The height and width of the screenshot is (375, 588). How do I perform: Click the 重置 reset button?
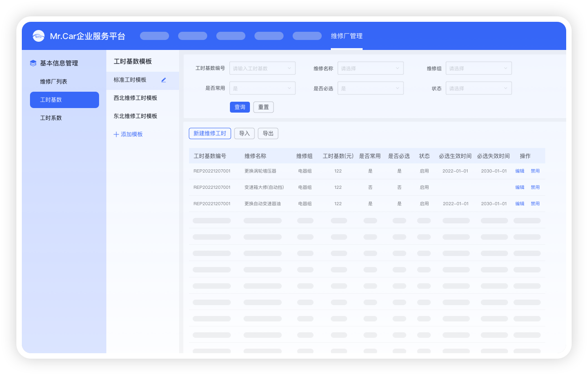tap(264, 107)
